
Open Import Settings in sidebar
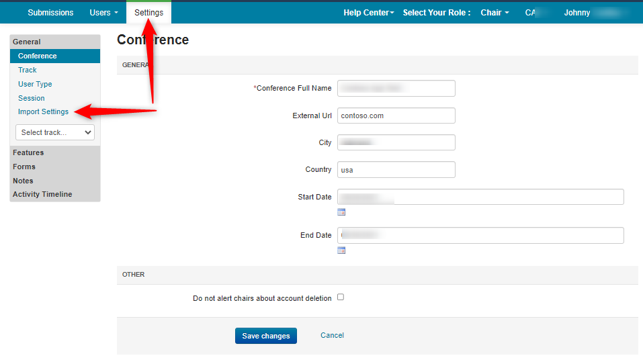tap(43, 111)
